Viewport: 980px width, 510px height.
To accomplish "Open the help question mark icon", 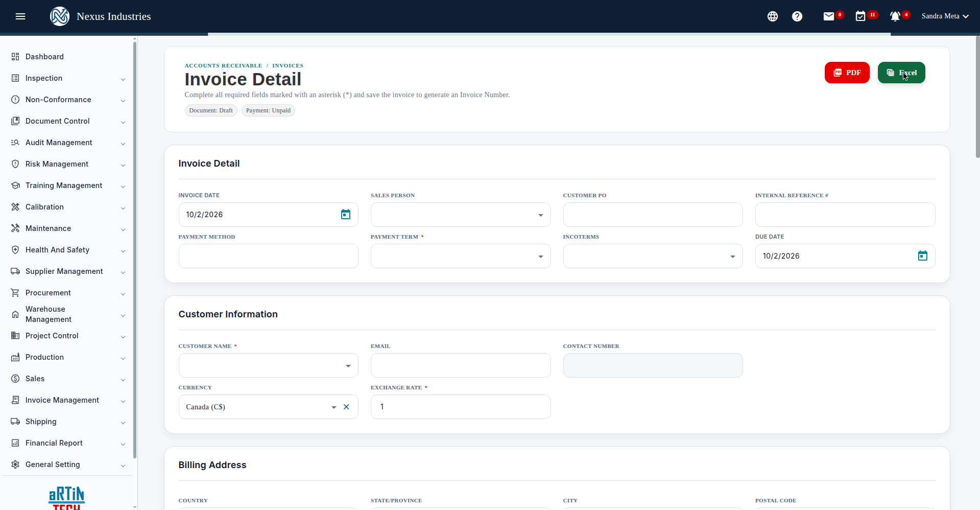I will [x=797, y=16].
